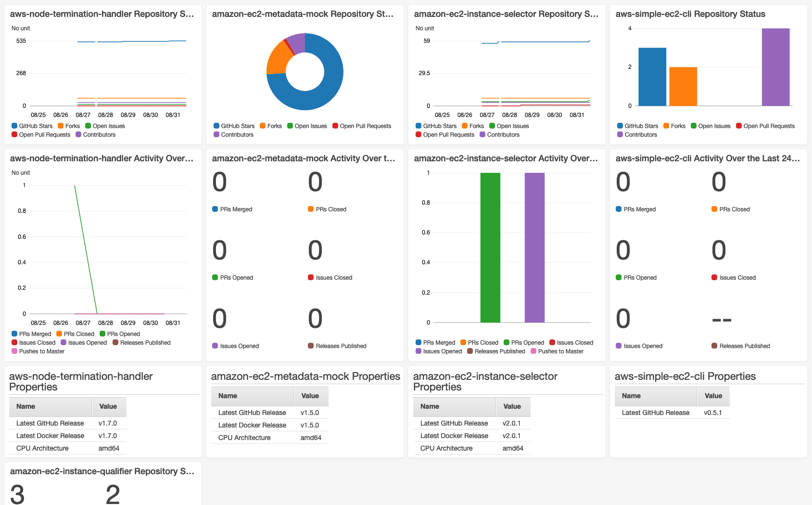The height and width of the screenshot is (505, 812).
Task: Click the purple Issues Opened bar in instance-selector Activity
Action: pos(534,247)
